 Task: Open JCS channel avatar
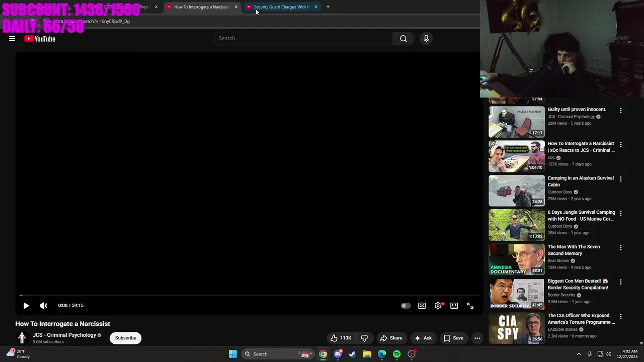[x=22, y=338]
